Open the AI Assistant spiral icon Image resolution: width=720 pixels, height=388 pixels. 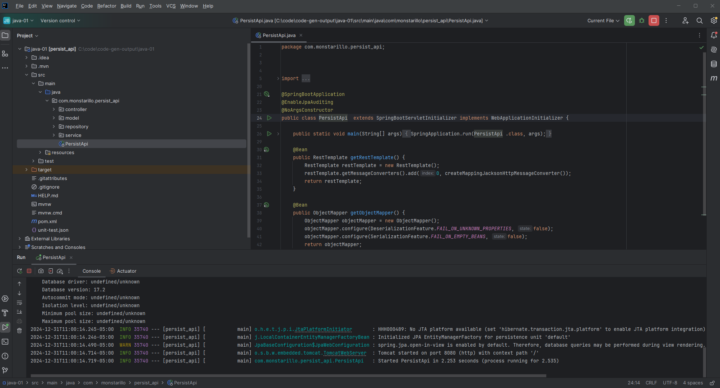[x=714, y=50]
